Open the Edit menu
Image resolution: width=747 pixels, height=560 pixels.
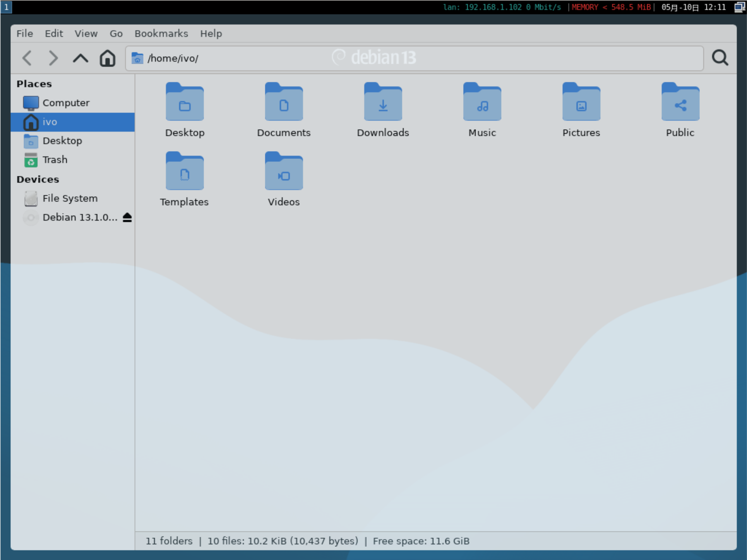click(54, 34)
